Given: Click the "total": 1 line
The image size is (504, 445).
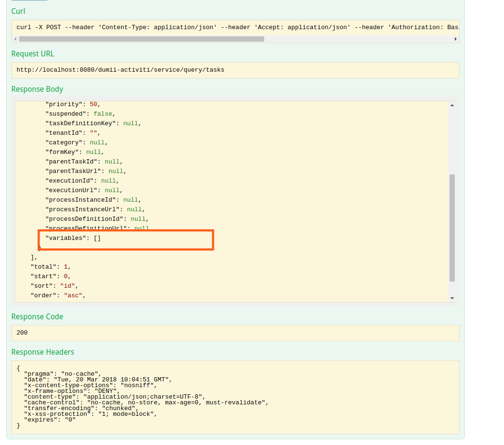Looking at the screenshot, I should (x=51, y=267).
